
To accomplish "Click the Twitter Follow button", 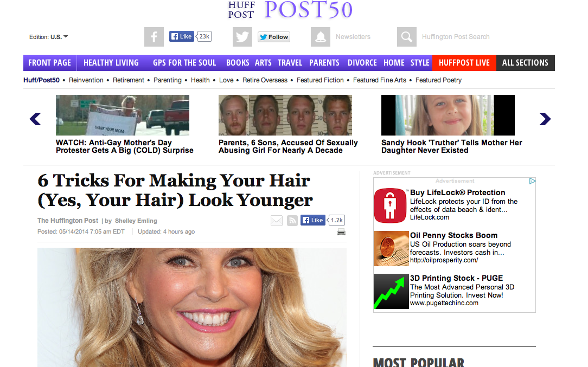I will pos(274,37).
